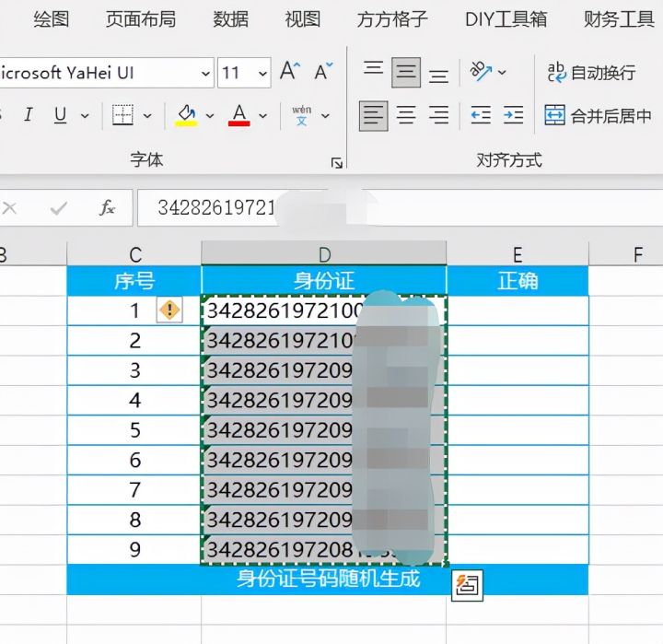Viewport: 663px width, 644px height.
Task: Toggle underline formatting
Action: [61, 114]
